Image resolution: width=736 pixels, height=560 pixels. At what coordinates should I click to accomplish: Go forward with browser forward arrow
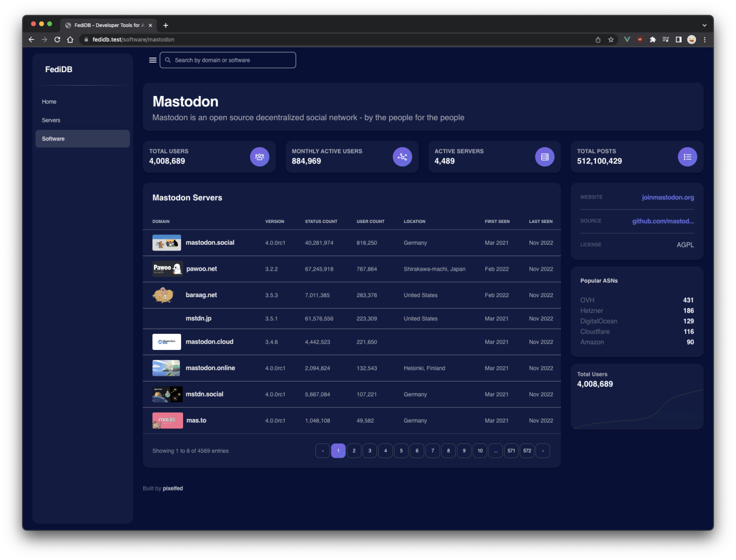click(x=44, y=39)
